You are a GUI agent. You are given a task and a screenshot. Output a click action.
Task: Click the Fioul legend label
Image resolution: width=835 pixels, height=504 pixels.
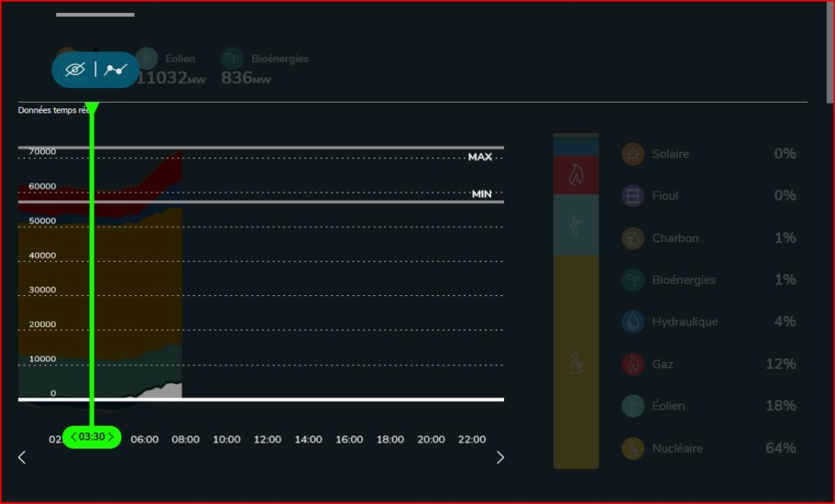coord(665,196)
